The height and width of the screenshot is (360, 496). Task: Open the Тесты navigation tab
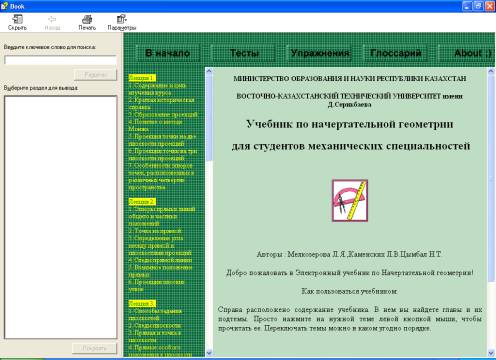point(244,53)
